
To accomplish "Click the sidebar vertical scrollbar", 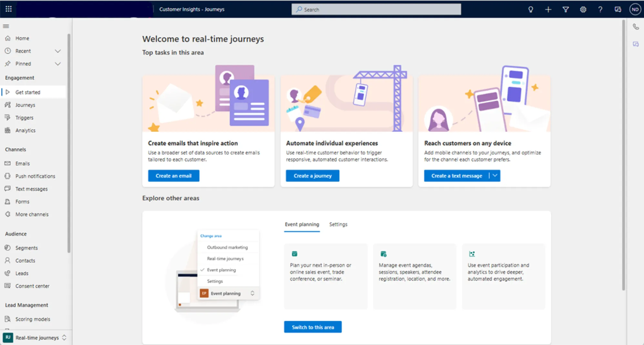I will point(69,143).
